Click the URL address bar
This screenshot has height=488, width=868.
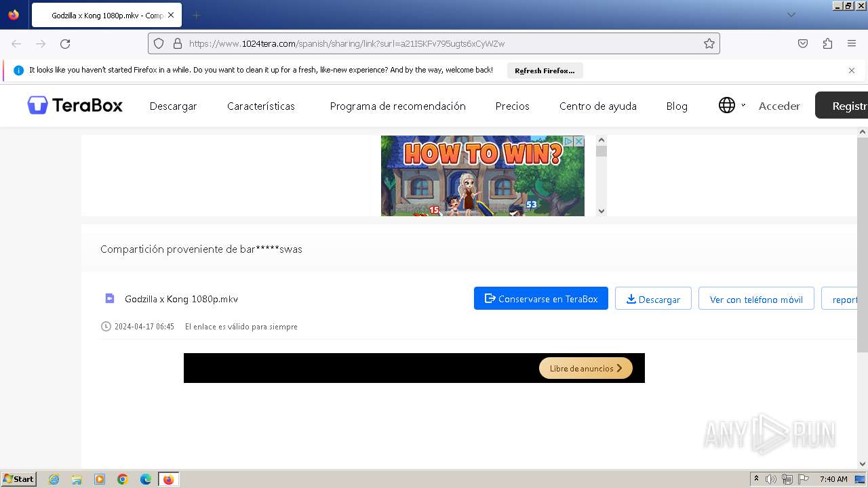434,43
